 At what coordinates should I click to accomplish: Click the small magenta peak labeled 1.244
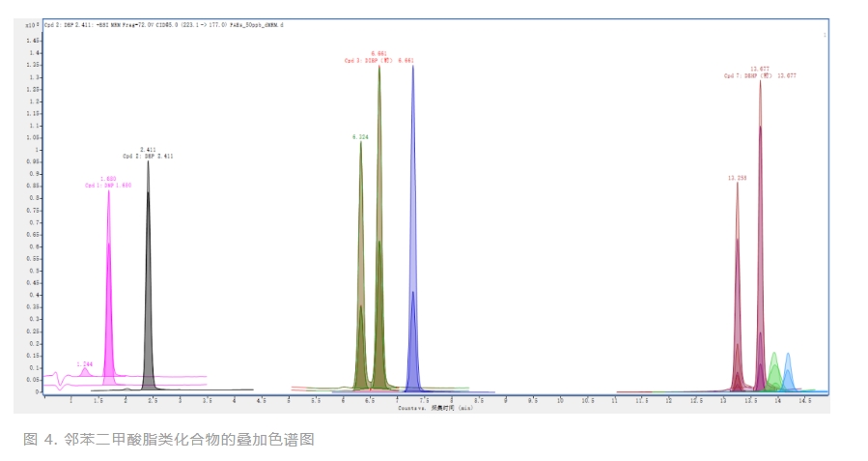(85, 370)
